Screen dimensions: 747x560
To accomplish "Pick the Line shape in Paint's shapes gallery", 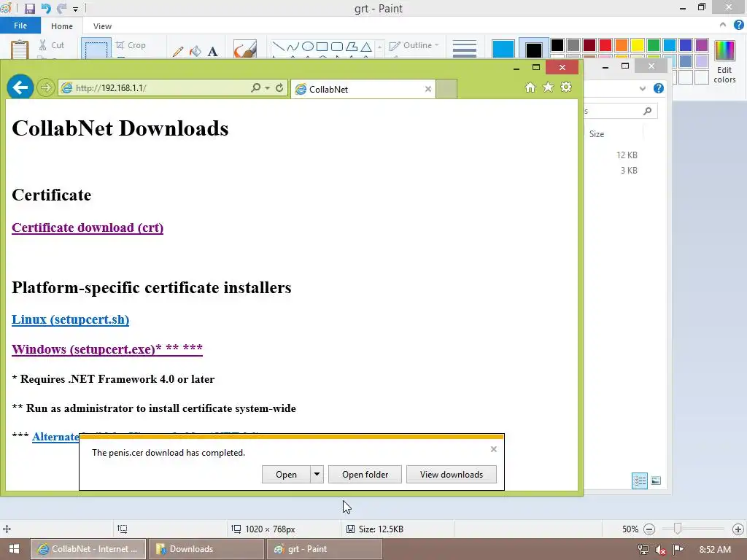I will coord(278,46).
